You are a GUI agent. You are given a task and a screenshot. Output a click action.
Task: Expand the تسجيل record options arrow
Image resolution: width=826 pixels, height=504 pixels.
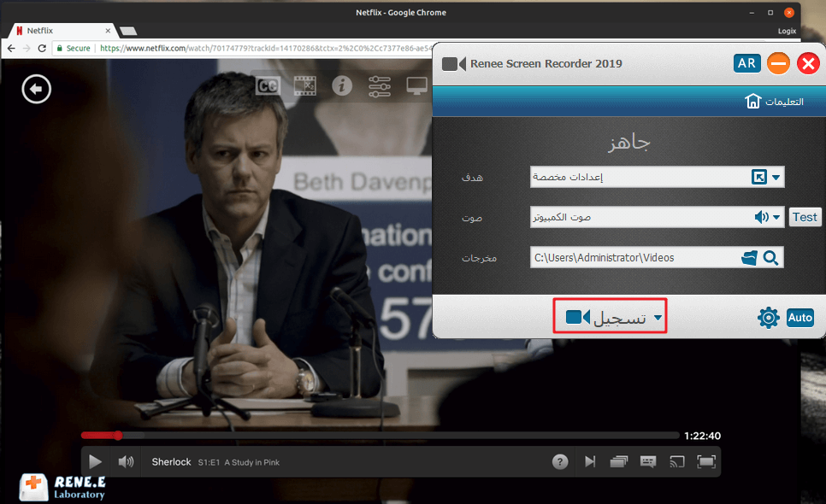(x=658, y=317)
